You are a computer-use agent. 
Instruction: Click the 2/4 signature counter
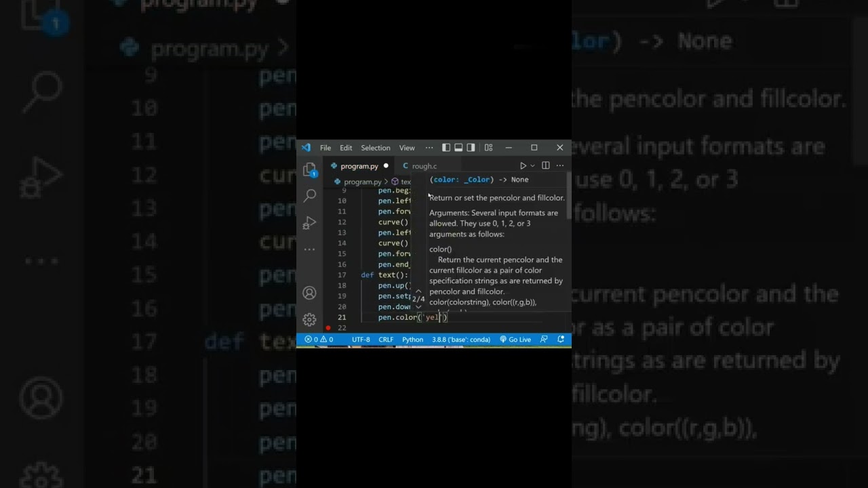pos(418,299)
